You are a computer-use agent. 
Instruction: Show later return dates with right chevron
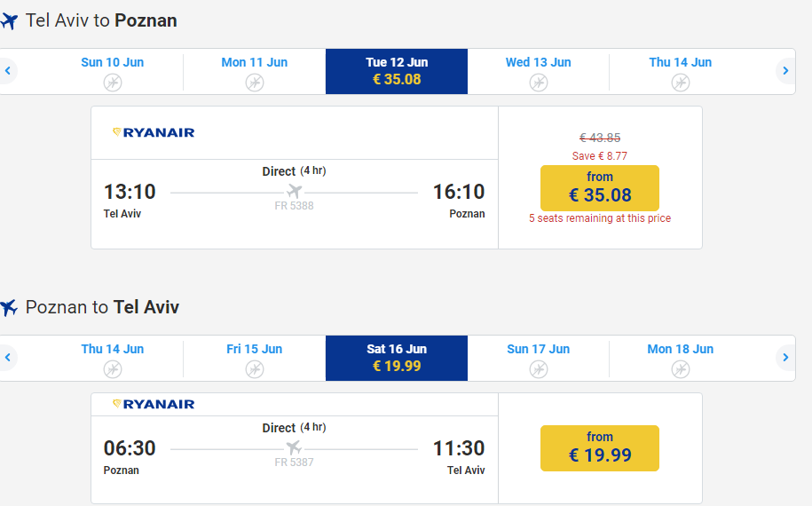point(785,358)
